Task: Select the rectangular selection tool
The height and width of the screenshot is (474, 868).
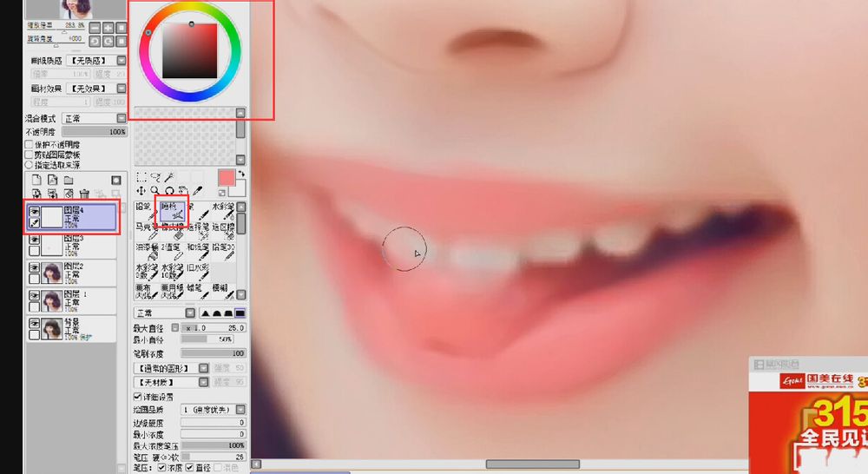Action: (x=141, y=176)
